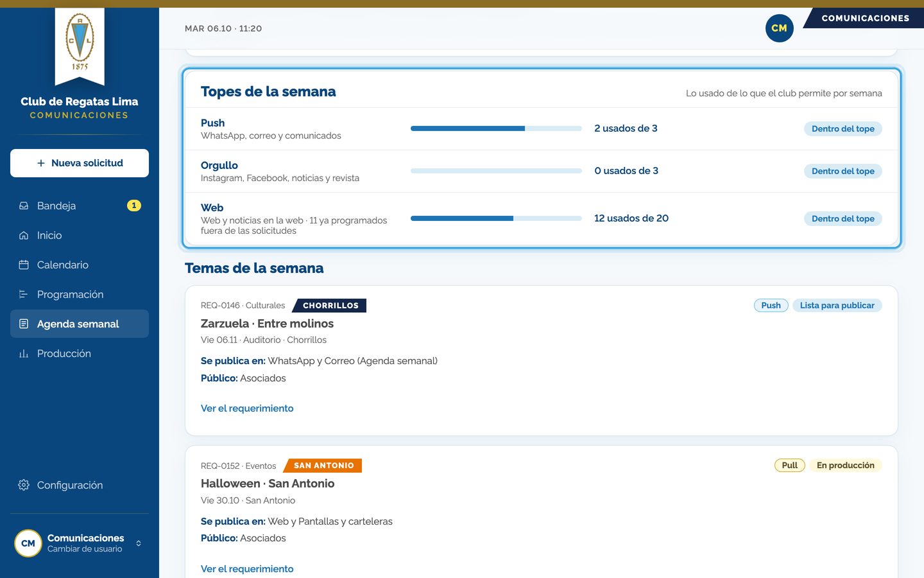Click the CM avatar in top header

(779, 28)
